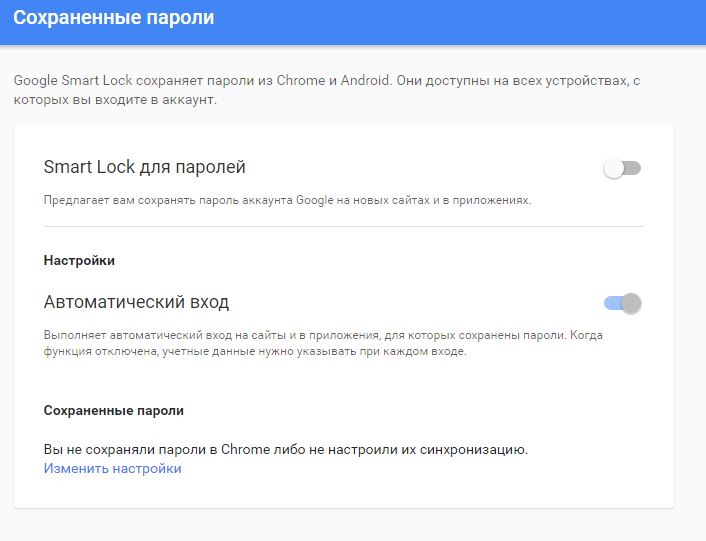Disable the Автоматический вход switch

pyautogui.click(x=622, y=303)
